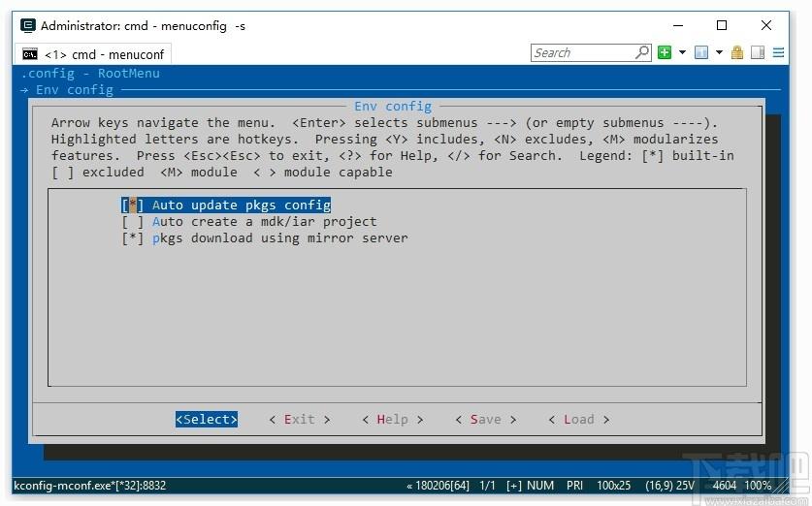Click the green new console plus icon

point(665,52)
